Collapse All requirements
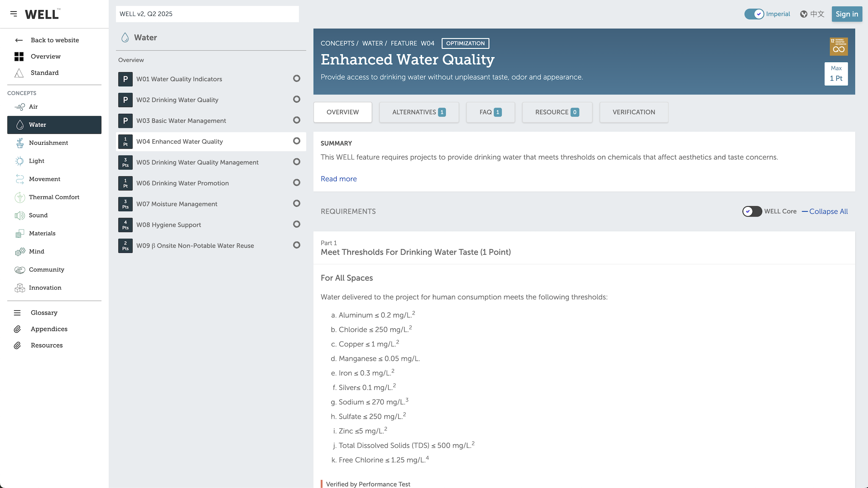Viewport: 868px width, 488px height. click(825, 211)
